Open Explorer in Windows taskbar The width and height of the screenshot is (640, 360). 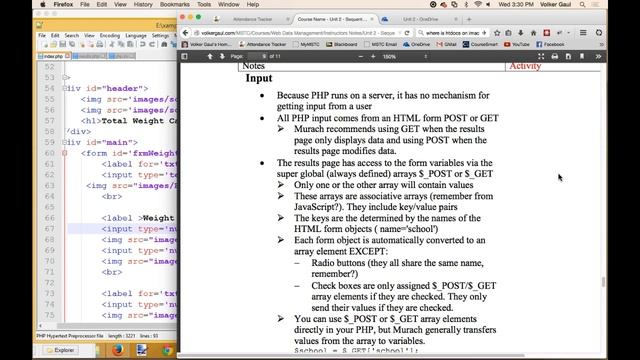coord(60,350)
